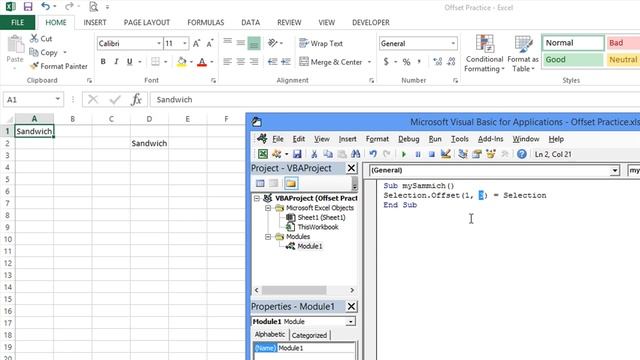Open the FILE tab
640x360 pixels.
pyautogui.click(x=18, y=22)
